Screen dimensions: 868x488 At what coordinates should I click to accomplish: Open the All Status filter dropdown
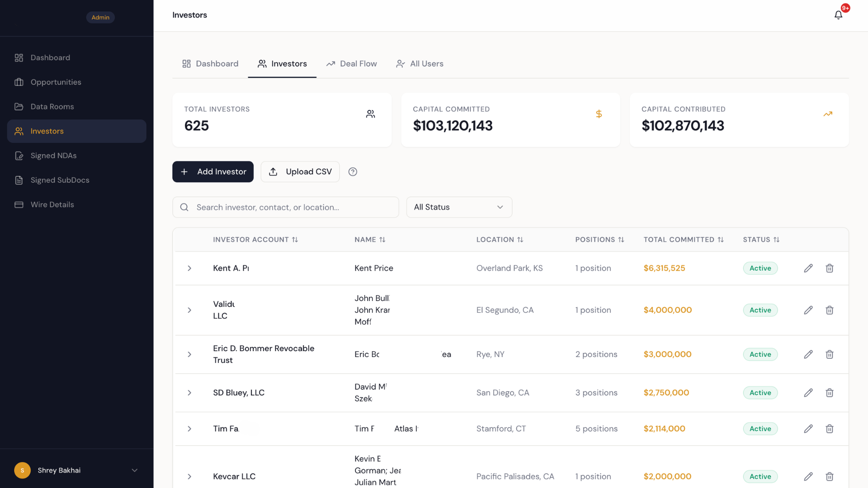459,207
